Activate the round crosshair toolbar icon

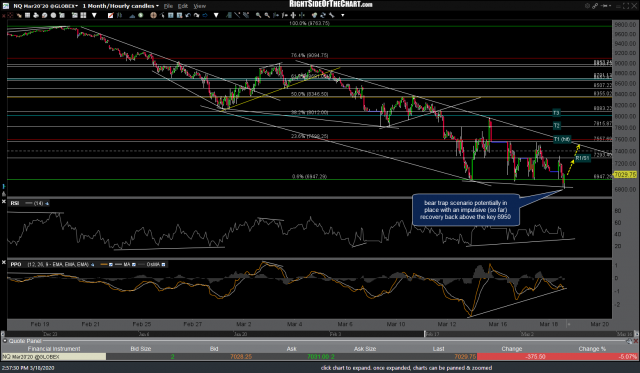pyautogui.click(x=153, y=15)
